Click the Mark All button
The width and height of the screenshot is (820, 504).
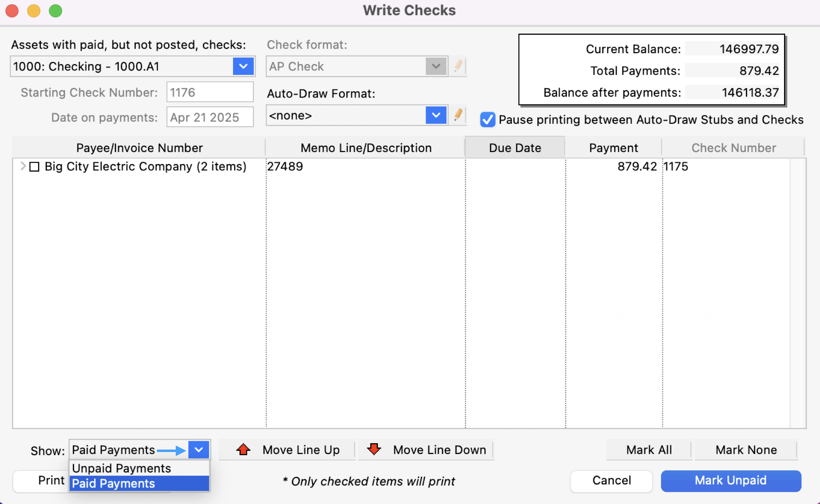coord(649,450)
